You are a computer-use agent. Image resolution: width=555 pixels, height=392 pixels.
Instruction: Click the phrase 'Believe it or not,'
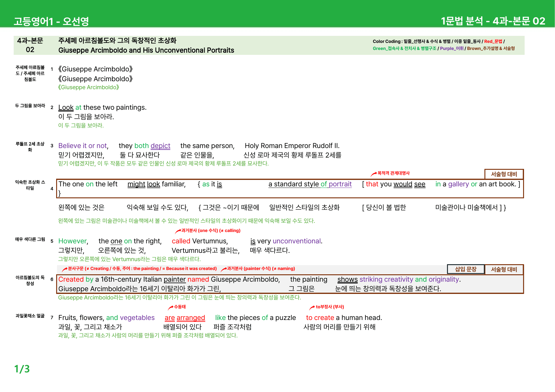[83, 146]
